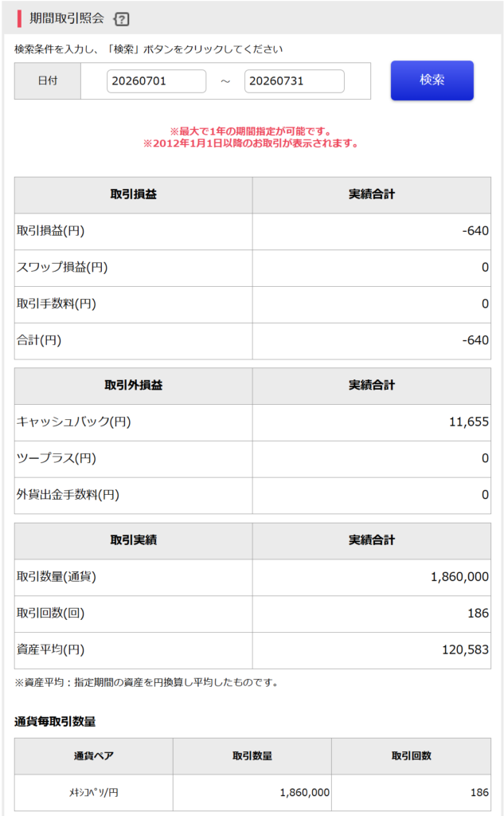The height and width of the screenshot is (816, 504).
Task: Select the スワップ損益(円) row
Action: coord(252,268)
